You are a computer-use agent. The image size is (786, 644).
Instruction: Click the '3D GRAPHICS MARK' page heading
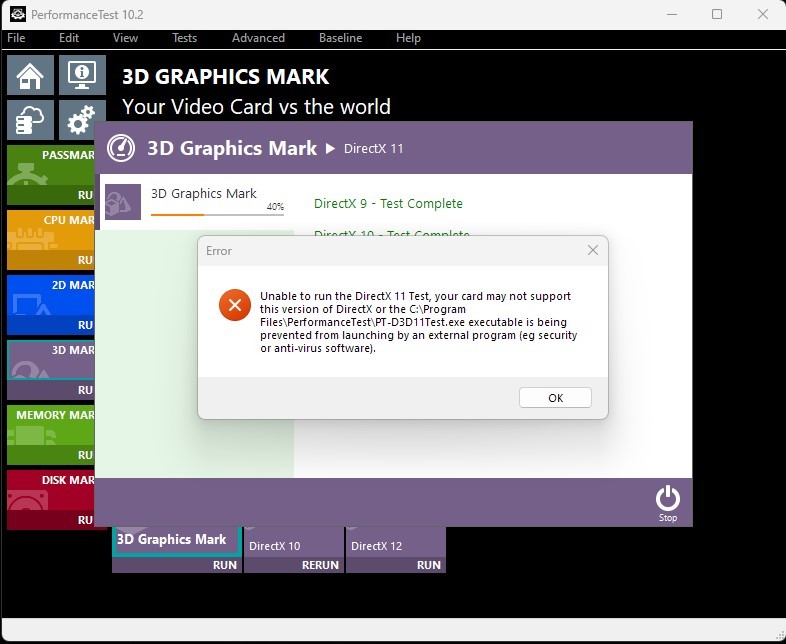(226, 77)
